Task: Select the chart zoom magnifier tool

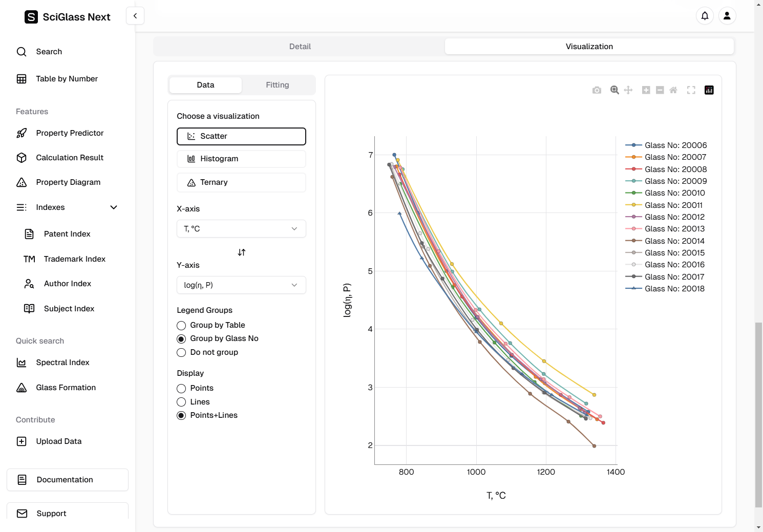Action: click(614, 90)
